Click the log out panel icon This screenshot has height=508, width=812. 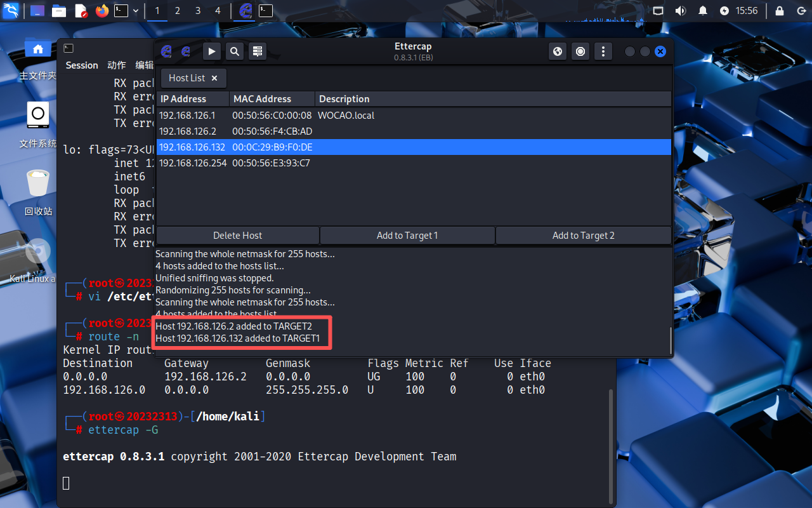801,11
